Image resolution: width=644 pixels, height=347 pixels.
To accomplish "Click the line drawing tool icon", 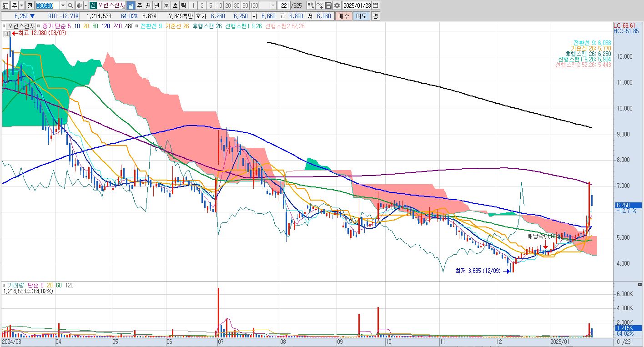I will click(320, 5).
